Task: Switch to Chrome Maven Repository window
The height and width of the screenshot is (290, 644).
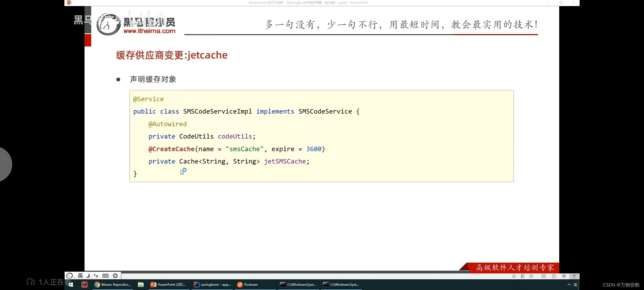Action: pyautogui.click(x=113, y=285)
